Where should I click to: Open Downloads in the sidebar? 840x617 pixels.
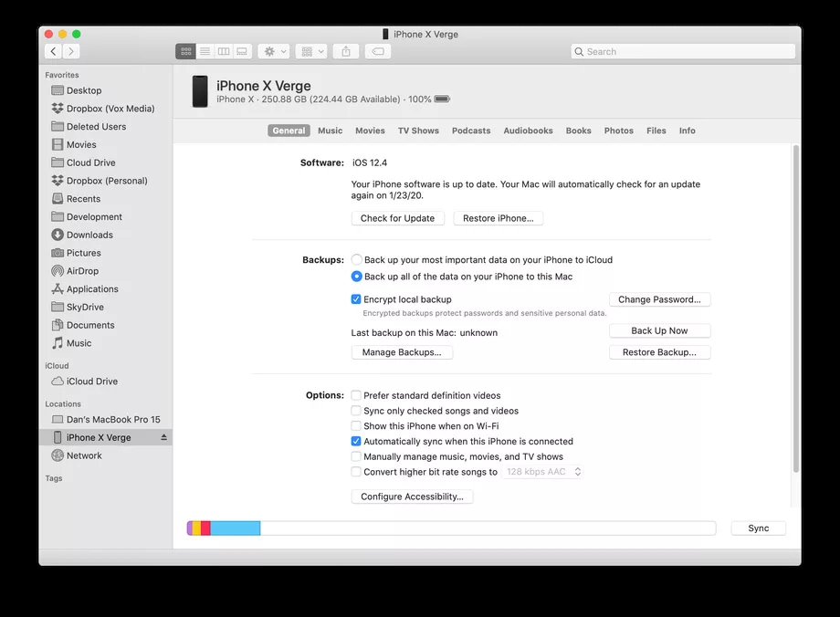pyautogui.click(x=106, y=235)
